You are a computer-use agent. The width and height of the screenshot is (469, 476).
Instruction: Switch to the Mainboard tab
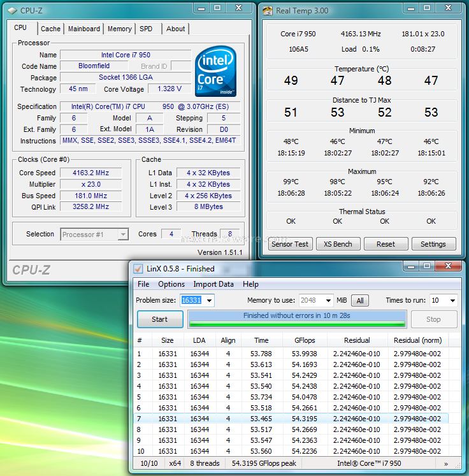coord(83,29)
